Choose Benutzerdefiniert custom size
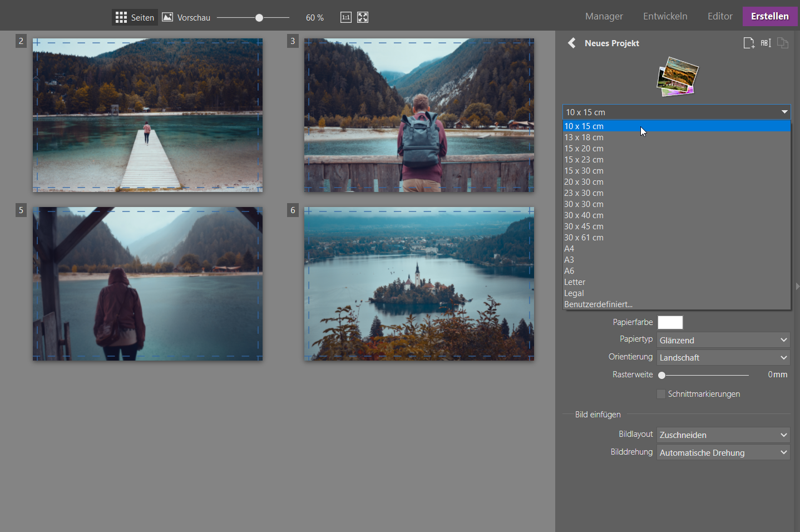This screenshot has height=532, width=800. (x=676, y=304)
